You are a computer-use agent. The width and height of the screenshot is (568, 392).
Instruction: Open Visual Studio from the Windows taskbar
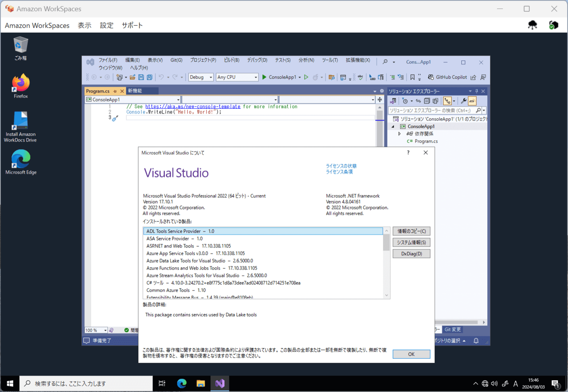coord(220,383)
